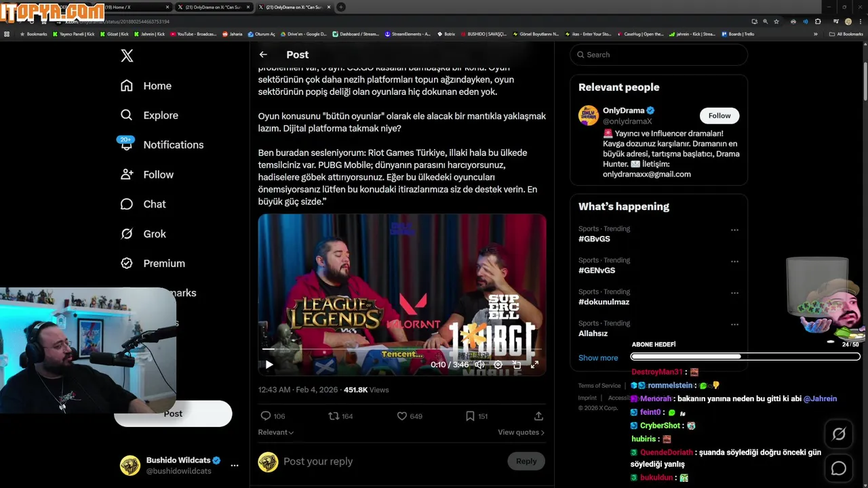The height and width of the screenshot is (488, 868).
Task: Open YouTube Broadcast bookmark
Action: tap(193, 34)
